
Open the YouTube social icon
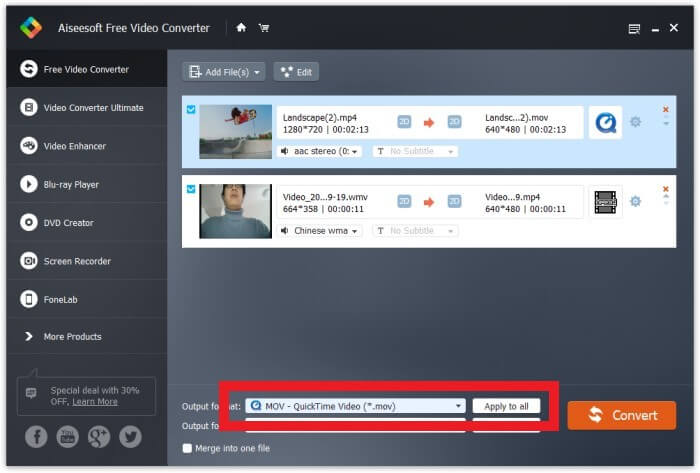[x=67, y=436]
